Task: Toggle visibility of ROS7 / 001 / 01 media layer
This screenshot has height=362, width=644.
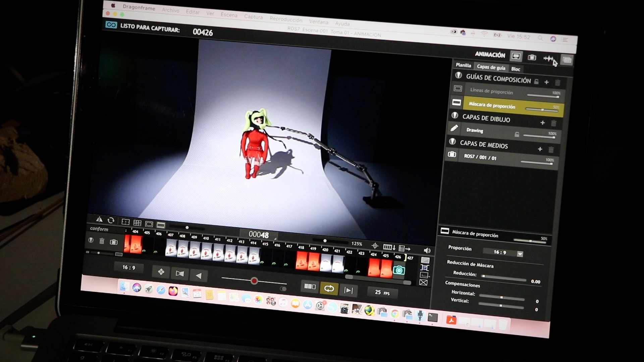Action: point(452,155)
